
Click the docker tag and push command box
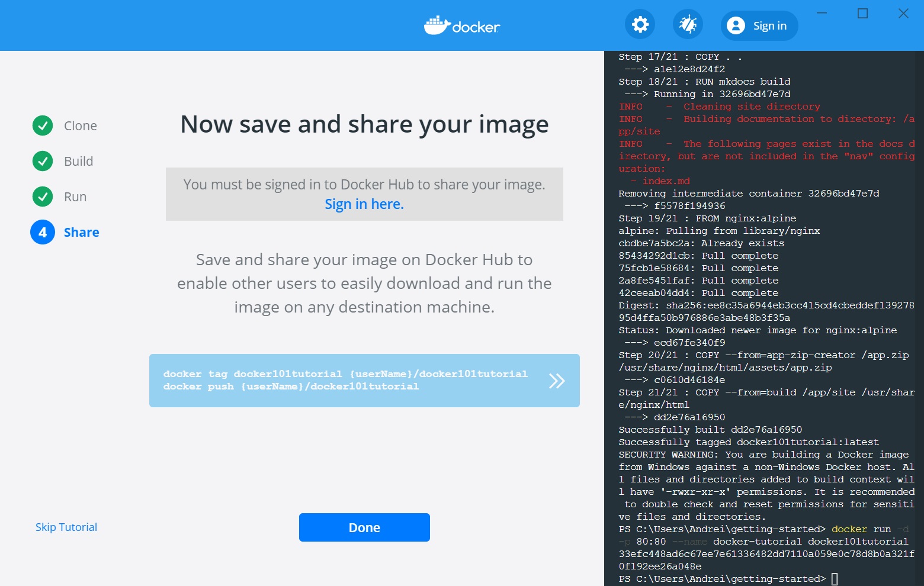tap(364, 381)
